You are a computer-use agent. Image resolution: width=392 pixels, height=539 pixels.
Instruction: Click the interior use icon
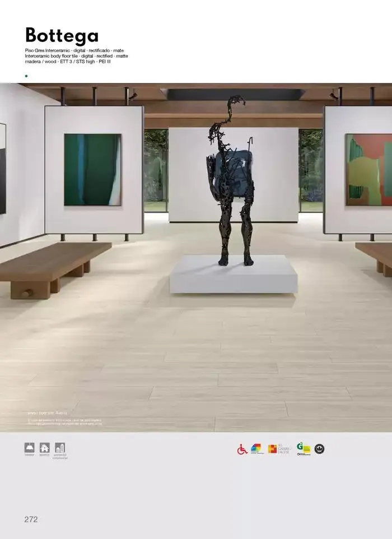(29, 448)
